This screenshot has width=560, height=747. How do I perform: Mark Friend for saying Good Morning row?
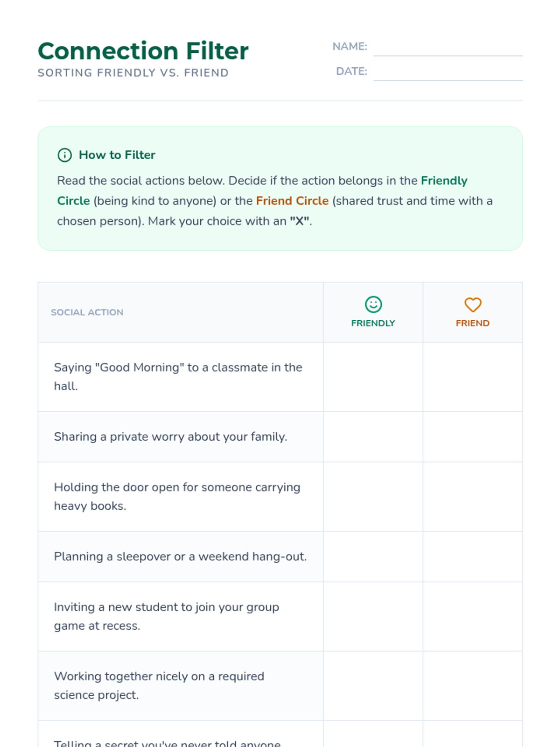coord(472,377)
